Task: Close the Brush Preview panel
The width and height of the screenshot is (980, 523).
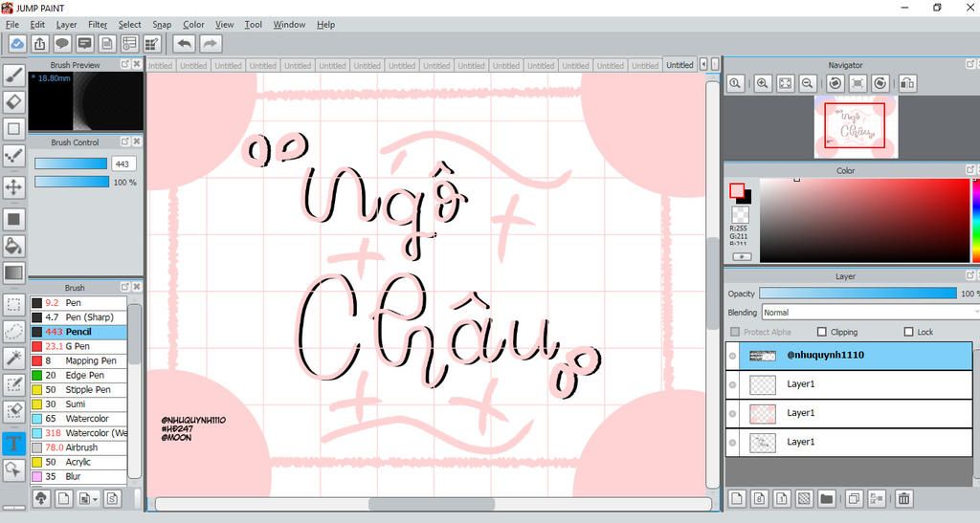Action: coord(137,64)
